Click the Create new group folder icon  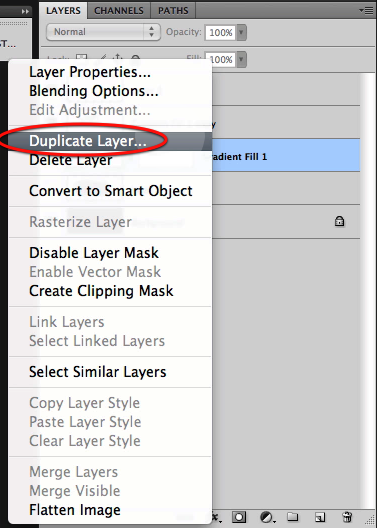[x=293, y=517]
